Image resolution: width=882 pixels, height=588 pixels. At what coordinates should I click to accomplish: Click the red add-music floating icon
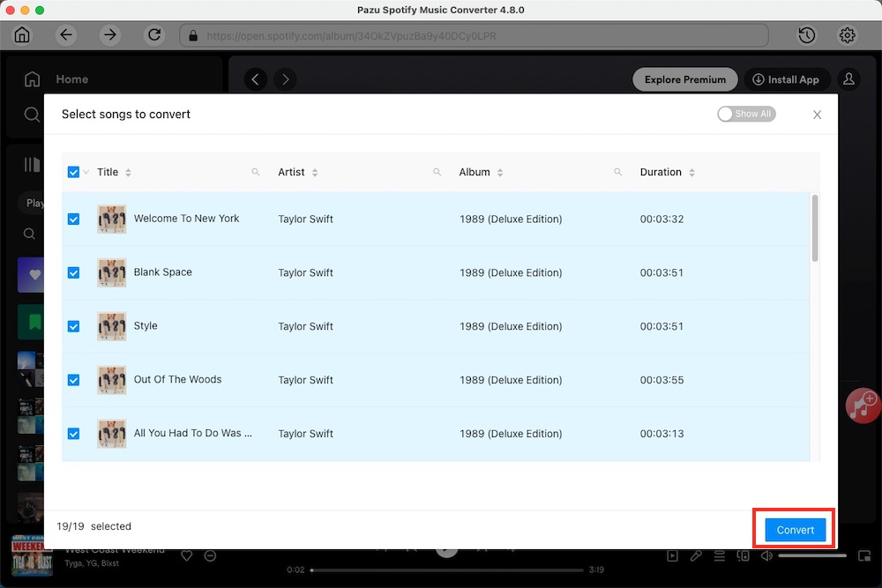point(862,405)
